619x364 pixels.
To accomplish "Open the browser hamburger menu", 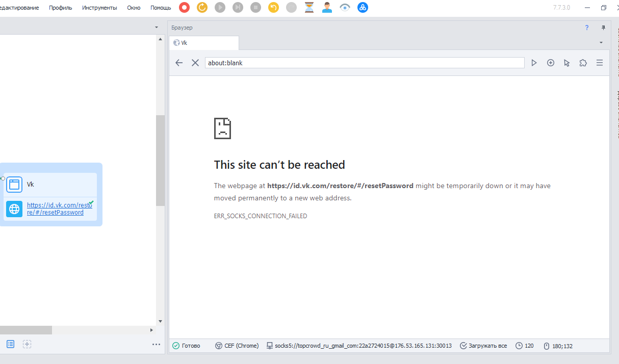I will [x=600, y=63].
